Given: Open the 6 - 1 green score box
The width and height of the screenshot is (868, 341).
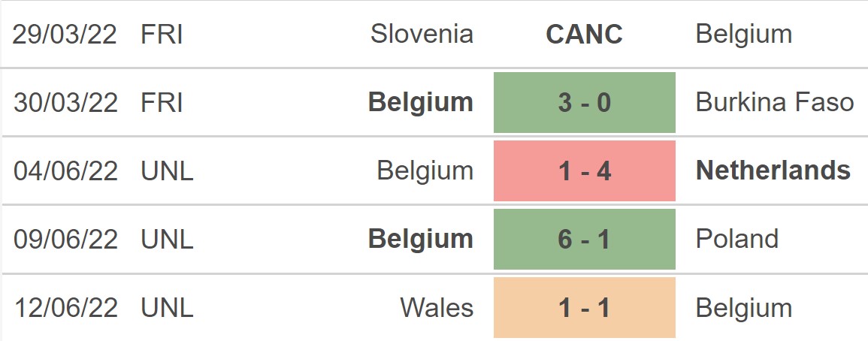Looking at the screenshot, I should pos(585,239).
